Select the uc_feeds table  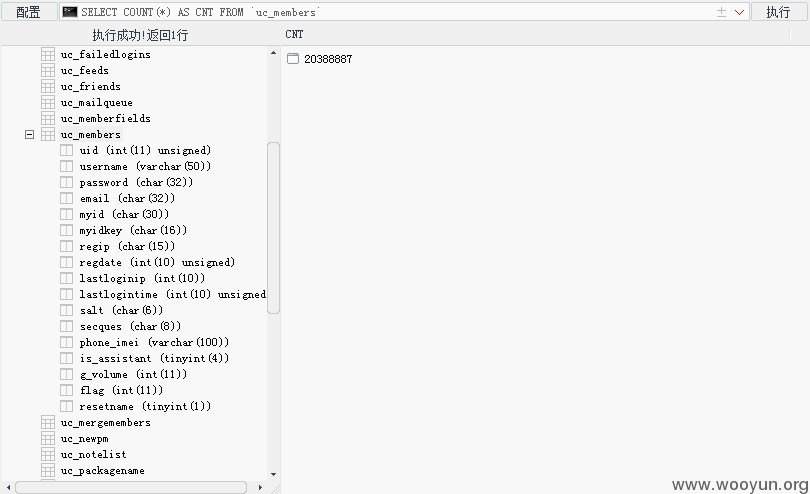84,70
